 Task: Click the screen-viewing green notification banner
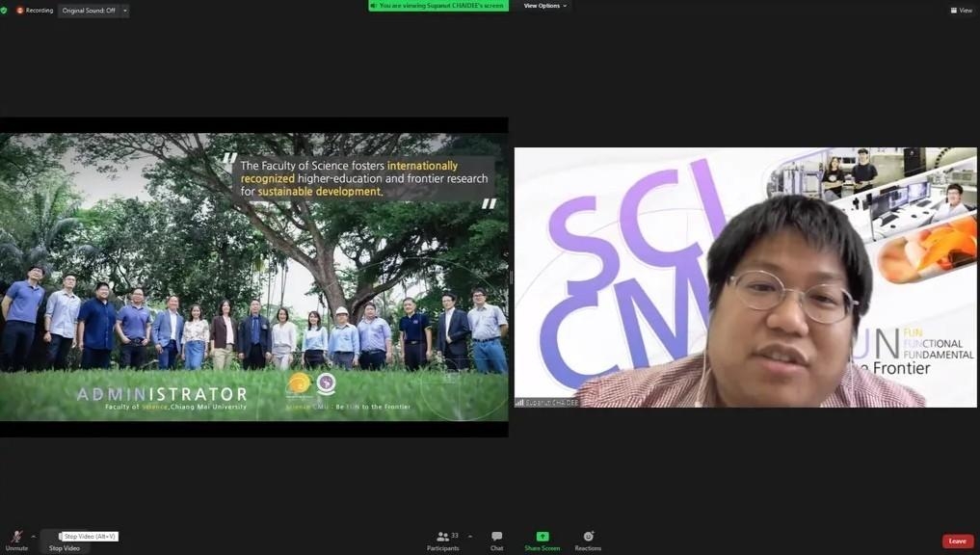pos(438,6)
